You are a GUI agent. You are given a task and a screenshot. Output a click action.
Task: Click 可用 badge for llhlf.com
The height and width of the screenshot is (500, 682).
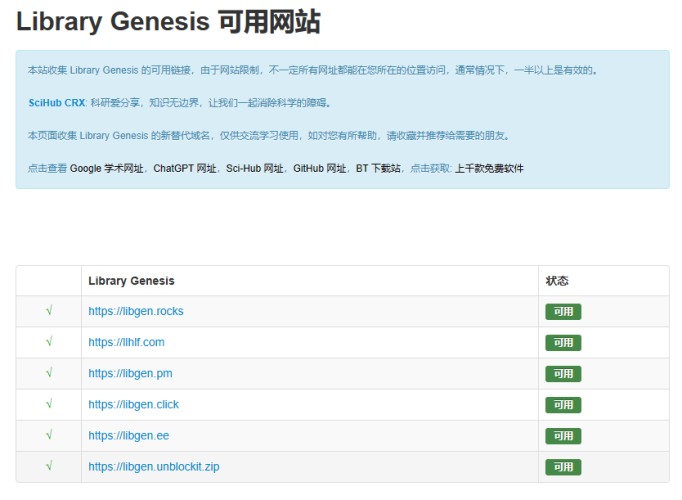pyautogui.click(x=563, y=343)
